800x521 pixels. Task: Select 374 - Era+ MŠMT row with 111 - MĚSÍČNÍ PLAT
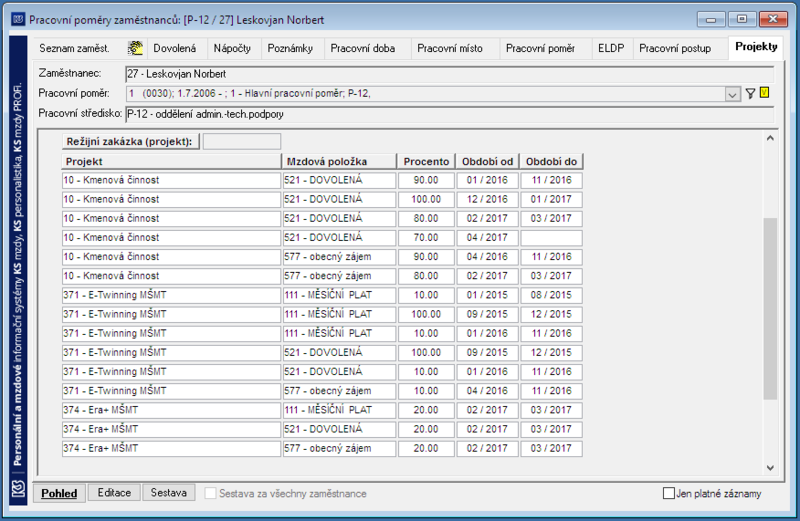coord(322,410)
